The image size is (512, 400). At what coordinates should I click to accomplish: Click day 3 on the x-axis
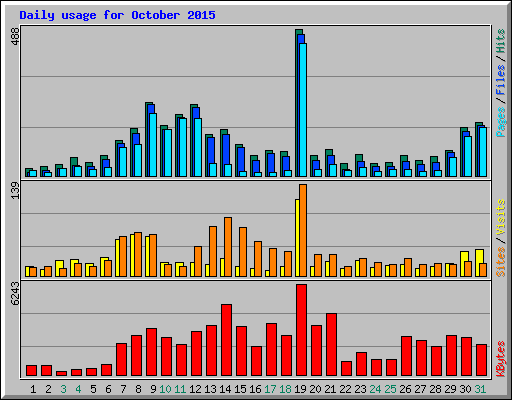(63, 389)
